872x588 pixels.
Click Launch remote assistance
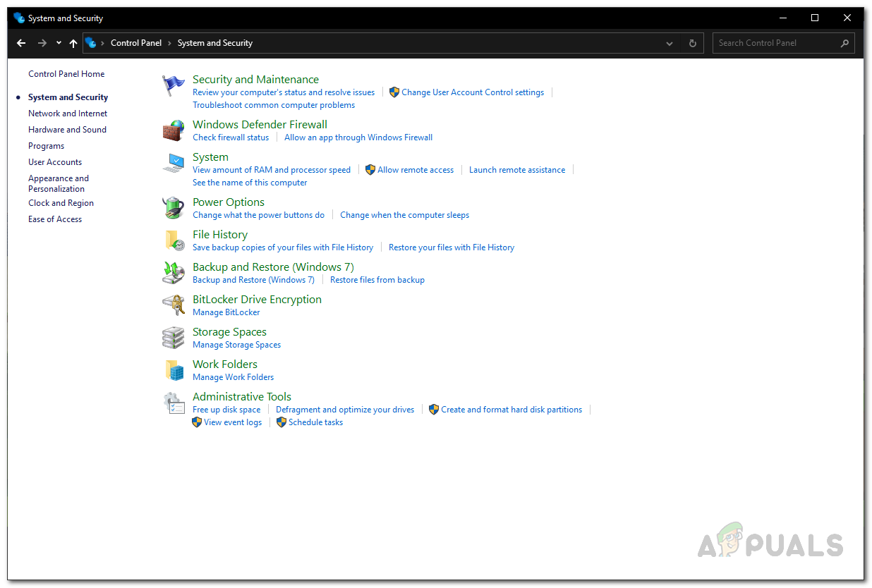[517, 170]
